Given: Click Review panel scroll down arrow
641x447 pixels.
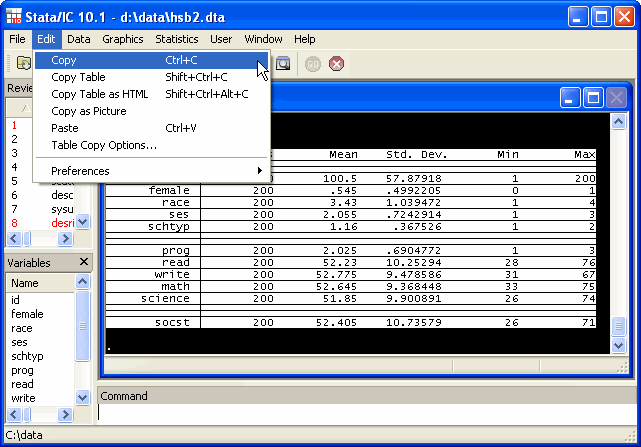Looking at the screenshot, I should pyautogui.click(x=83, y=222).
